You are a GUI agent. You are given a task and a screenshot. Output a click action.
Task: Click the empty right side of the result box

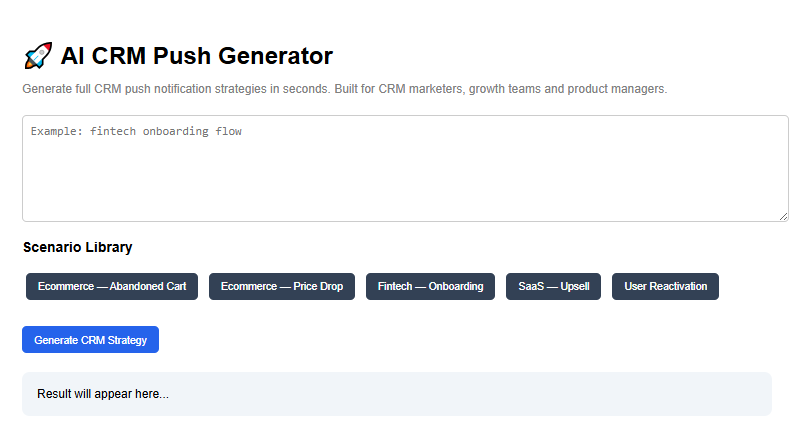point(600,394)
